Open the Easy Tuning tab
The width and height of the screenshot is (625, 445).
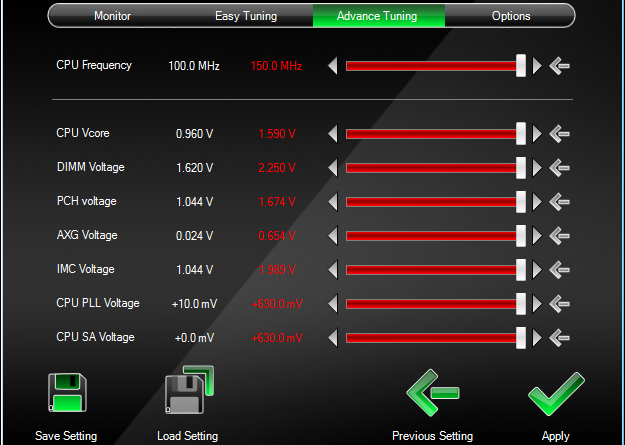246,16
